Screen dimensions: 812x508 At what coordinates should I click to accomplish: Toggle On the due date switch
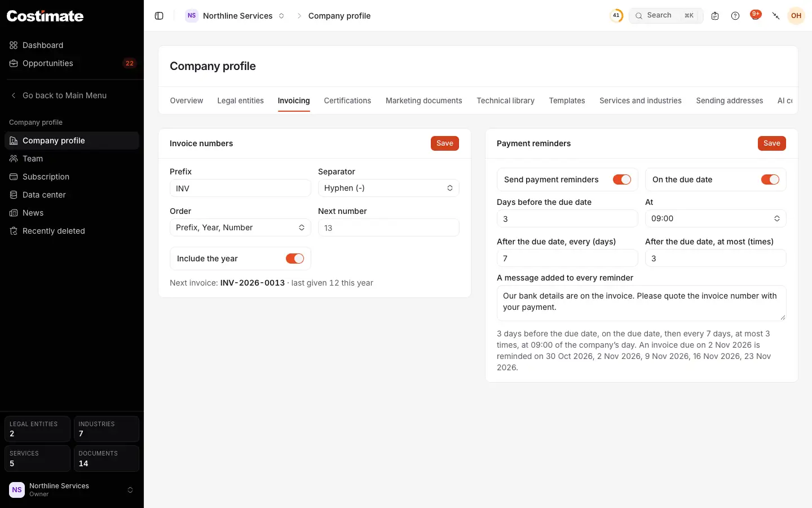[770, 179]
